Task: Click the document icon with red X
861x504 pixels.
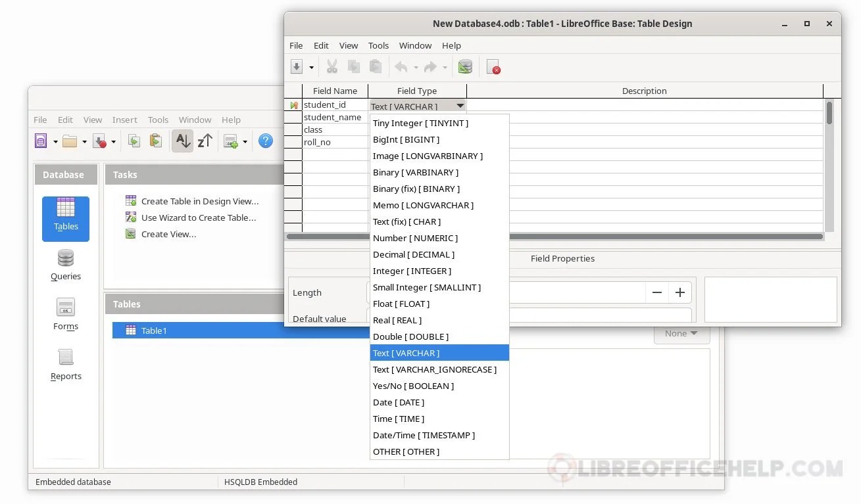Action: [x=493, y=67]
